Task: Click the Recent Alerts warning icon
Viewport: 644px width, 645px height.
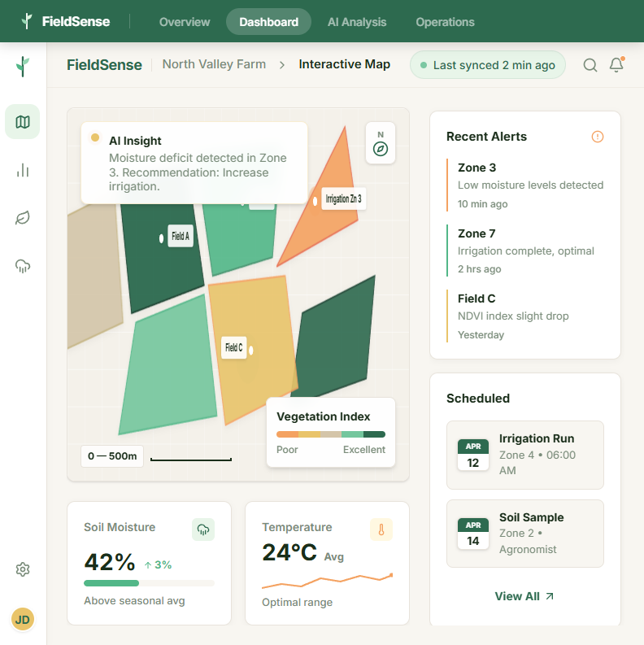Action: coord(598,137)
